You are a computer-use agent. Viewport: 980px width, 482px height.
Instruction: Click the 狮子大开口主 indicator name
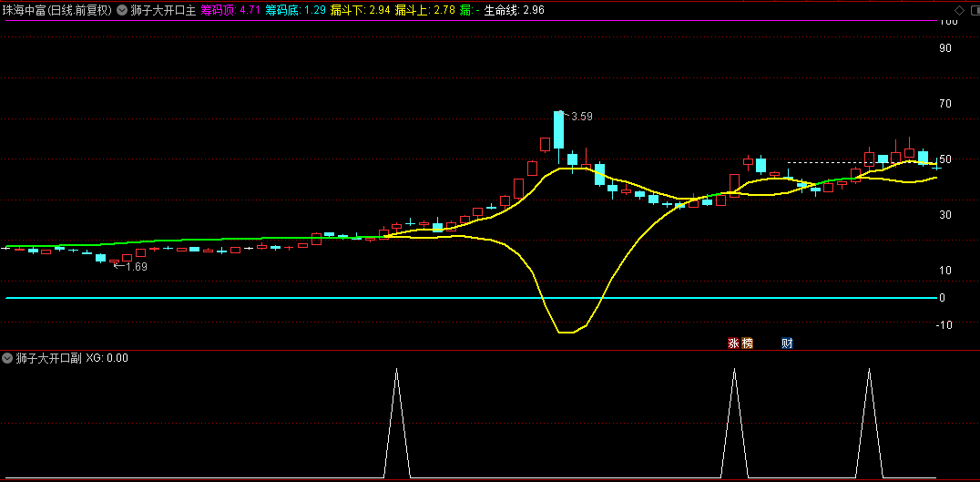162,11
